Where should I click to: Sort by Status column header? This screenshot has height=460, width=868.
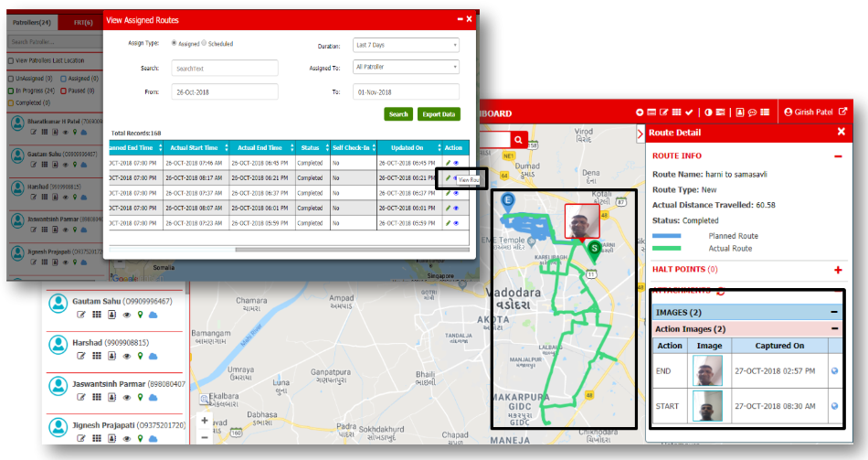312,148
